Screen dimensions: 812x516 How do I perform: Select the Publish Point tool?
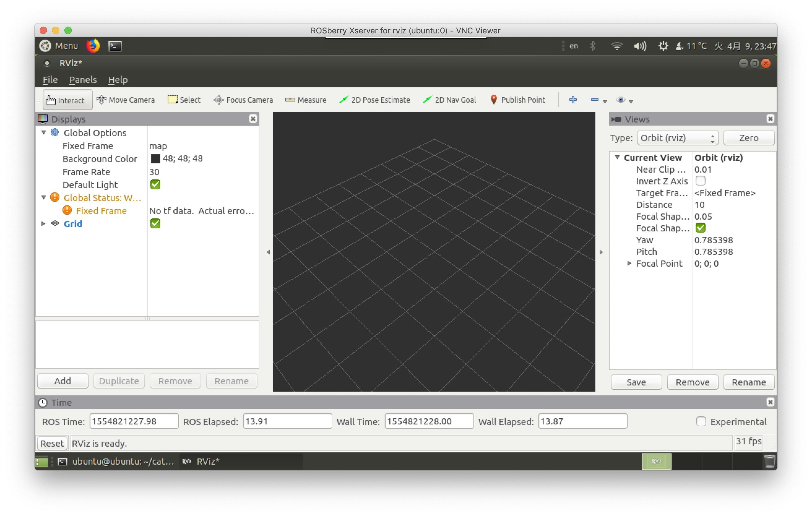click(518, 100)
